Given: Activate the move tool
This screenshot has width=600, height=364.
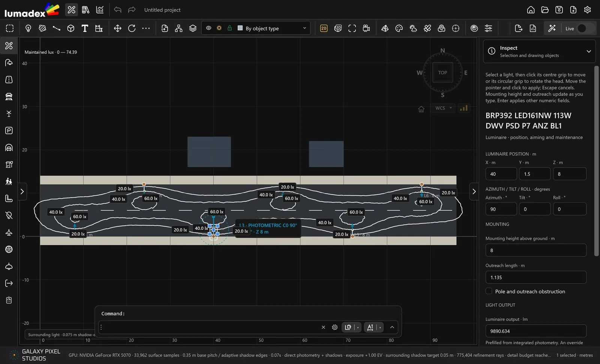Looking at the screenshot, I should pyautogui.click(x=118, y=28).
